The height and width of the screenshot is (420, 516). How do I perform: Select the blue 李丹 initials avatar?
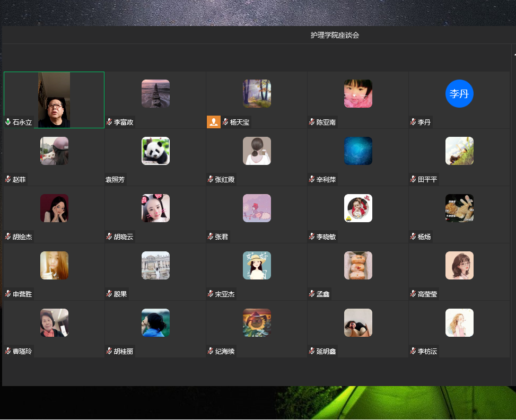(459, 93)
